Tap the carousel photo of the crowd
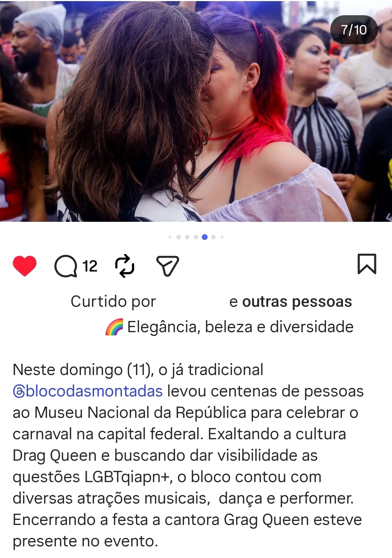Screen dimensions: 392x558 coord(196,111)
